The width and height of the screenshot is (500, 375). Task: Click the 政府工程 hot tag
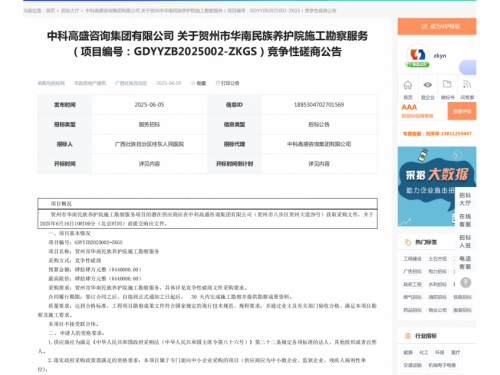point(412,284)
